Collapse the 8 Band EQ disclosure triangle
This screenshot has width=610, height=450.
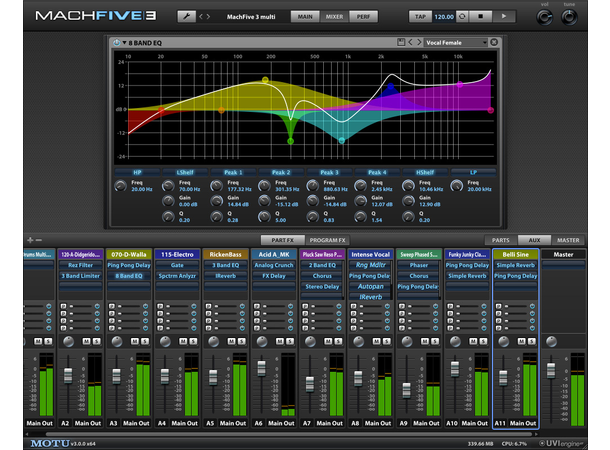tap(124, 42)
